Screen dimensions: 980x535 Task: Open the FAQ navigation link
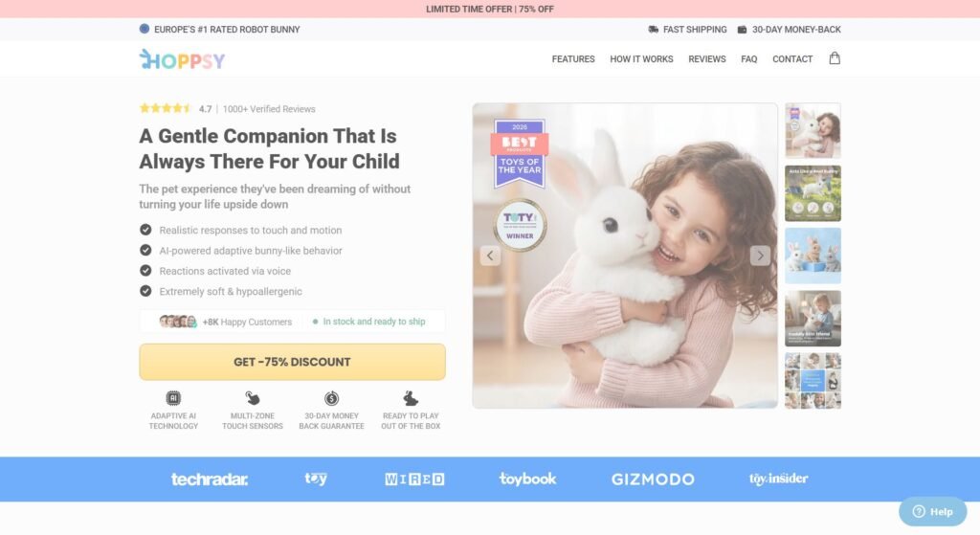pyautogui.click(x=748, y=58)
